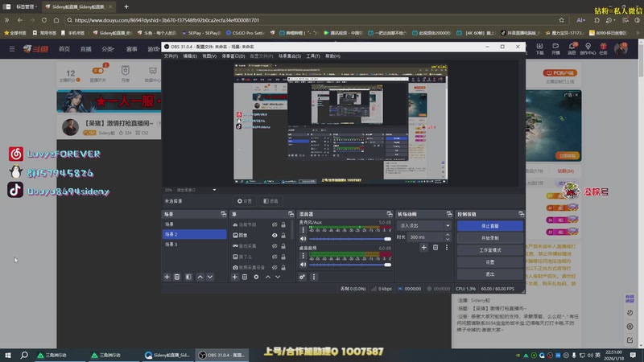Open mixer toolbar three-dot menu
This screenshot has width=644, height=362.
click(314, 277)
